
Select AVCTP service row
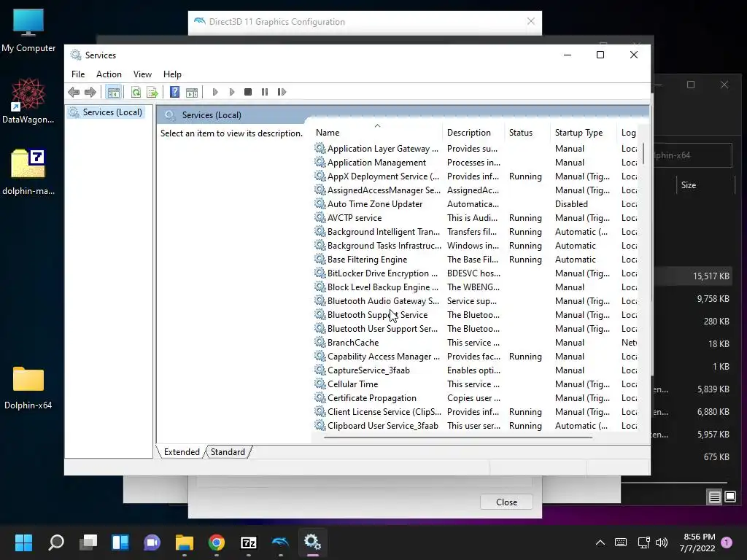coord(475,217)
